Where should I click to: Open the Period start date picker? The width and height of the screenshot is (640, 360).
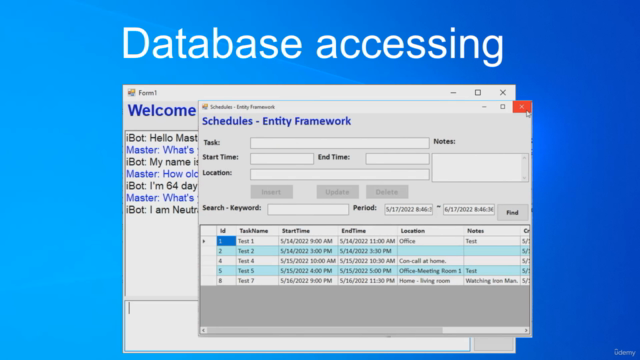pos(408,209)
